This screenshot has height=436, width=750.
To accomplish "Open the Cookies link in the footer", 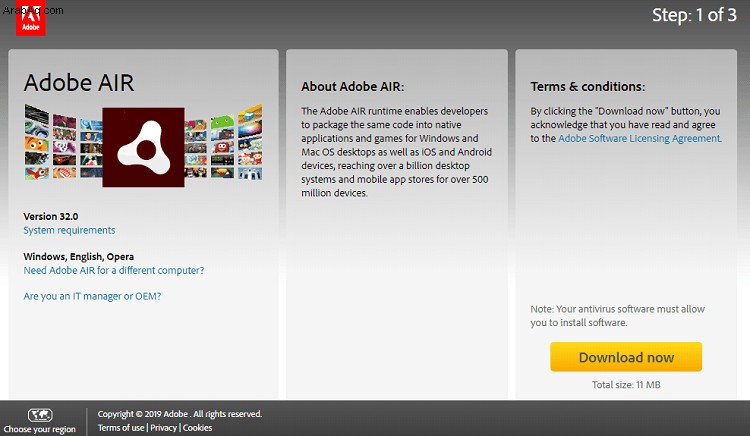I will pos(198,427).
